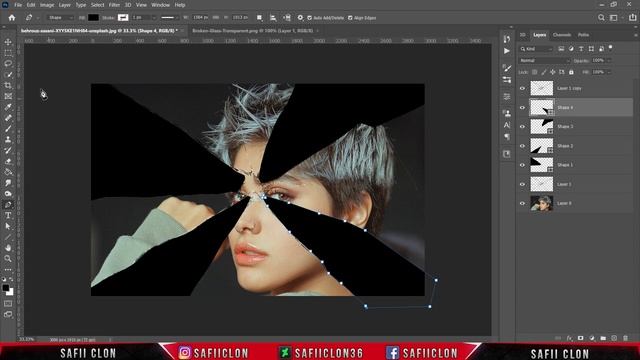Toggle Edit in Quick Mask mode
The width and height of the screenshot is (640, 360).
pos(8,304)
